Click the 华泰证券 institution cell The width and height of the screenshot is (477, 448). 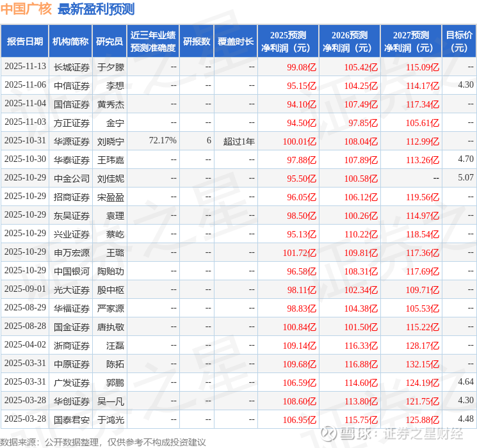tap(72, 160)
